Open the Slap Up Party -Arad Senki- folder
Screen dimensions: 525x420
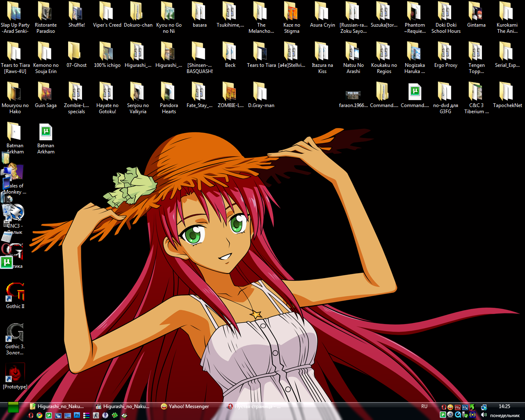coord(15,17)
